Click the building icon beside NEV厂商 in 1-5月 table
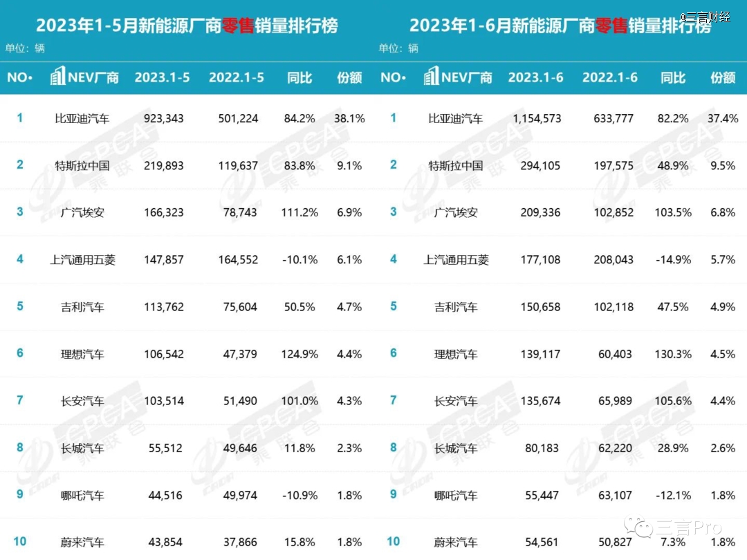 coord(57,76)
